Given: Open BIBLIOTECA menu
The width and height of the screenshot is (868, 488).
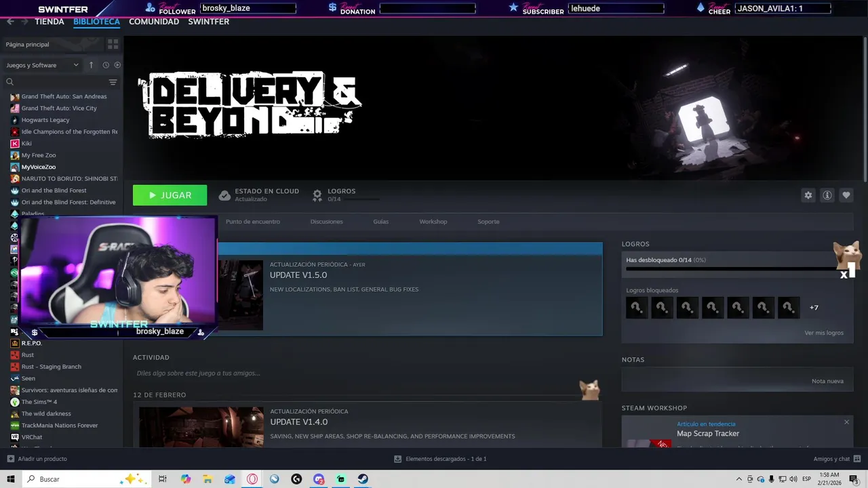Looking at the screenshot, I should click(96, 22).
